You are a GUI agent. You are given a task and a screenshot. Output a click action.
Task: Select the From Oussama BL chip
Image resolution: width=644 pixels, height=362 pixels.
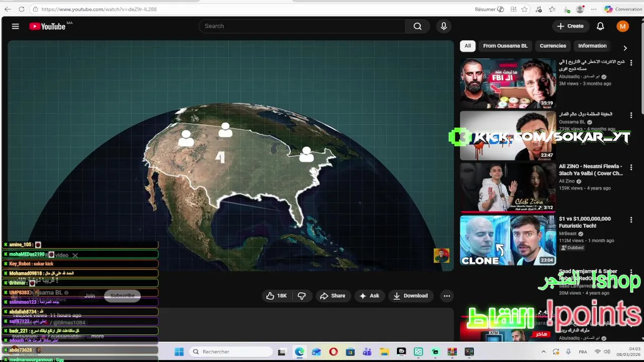point(505,46)
